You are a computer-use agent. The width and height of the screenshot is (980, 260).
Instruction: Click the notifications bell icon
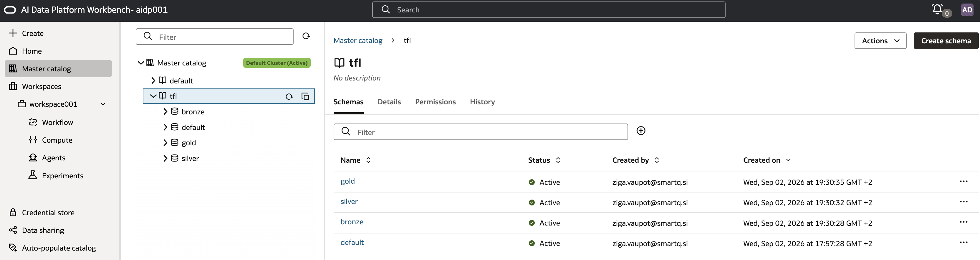tap(937, 9)
